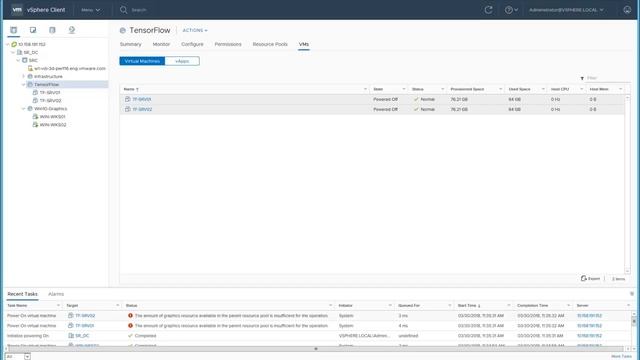Click the Used Space column header
Screen dimensions: 640x360
[x=519, y=89]
